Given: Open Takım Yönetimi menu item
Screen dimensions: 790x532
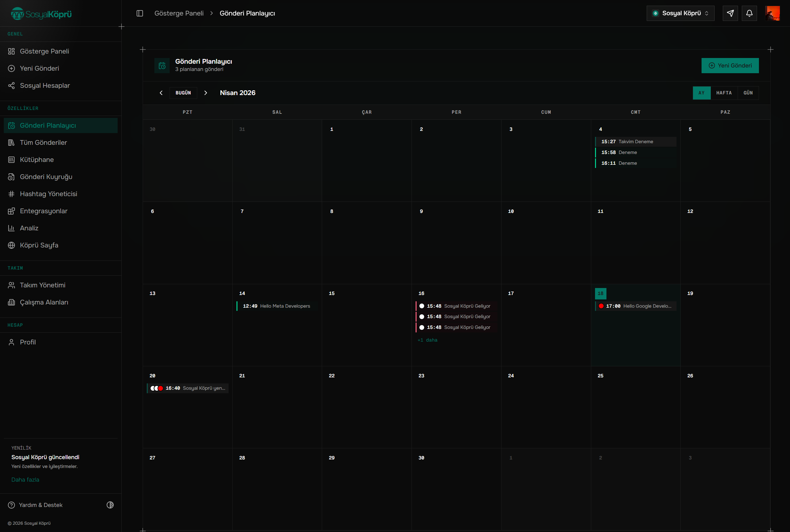Looking at the screenshot, I should 61,285.
